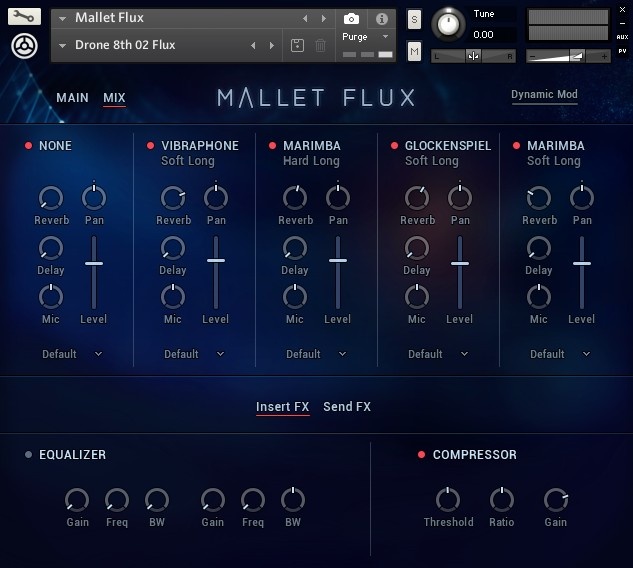Click the Reverb knob in NONE channel
This screenshot has width=633, height=568.
tap(51, 198)
